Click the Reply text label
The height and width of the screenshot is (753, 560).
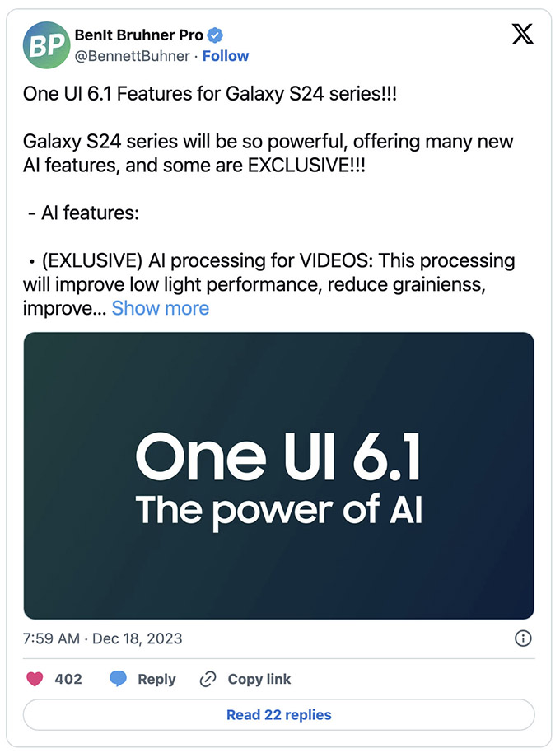[x=156, y=680]
